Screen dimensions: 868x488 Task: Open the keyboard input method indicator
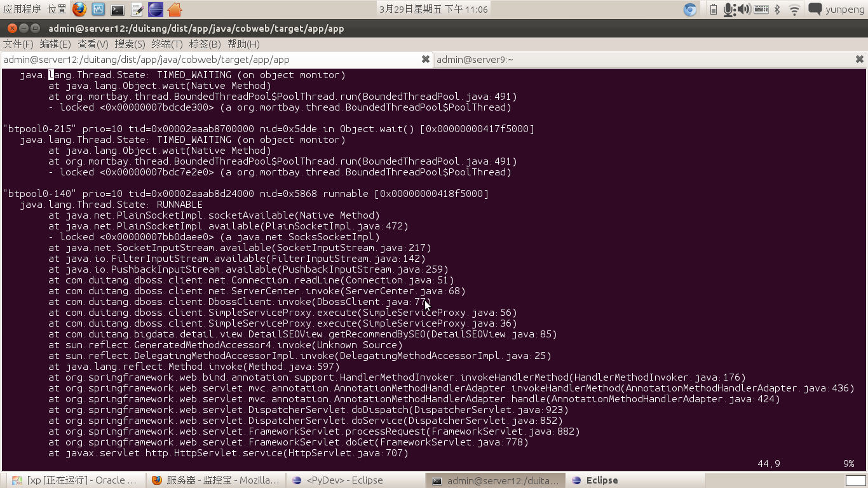click(x=761, y=9)
